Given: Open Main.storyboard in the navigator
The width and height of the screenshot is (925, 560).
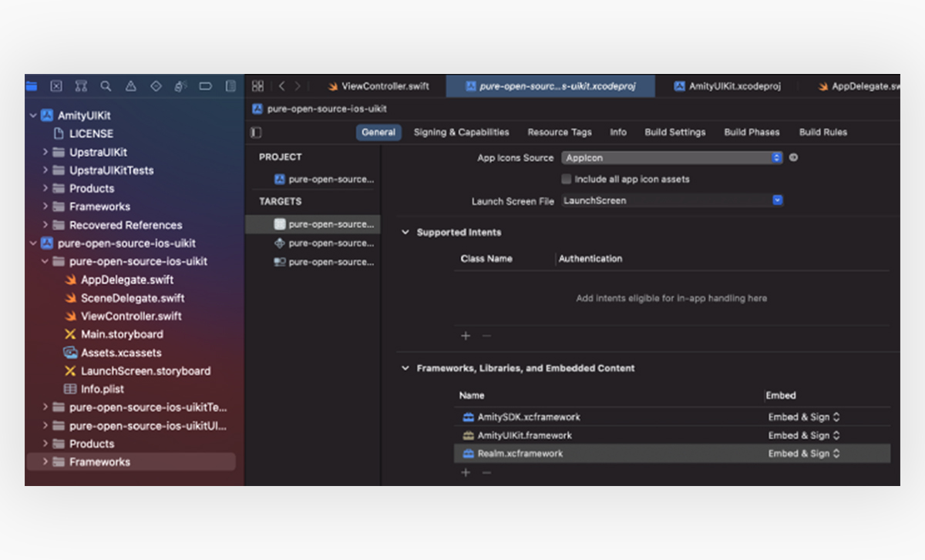Looking at the screenshot, I should (122, 334).
